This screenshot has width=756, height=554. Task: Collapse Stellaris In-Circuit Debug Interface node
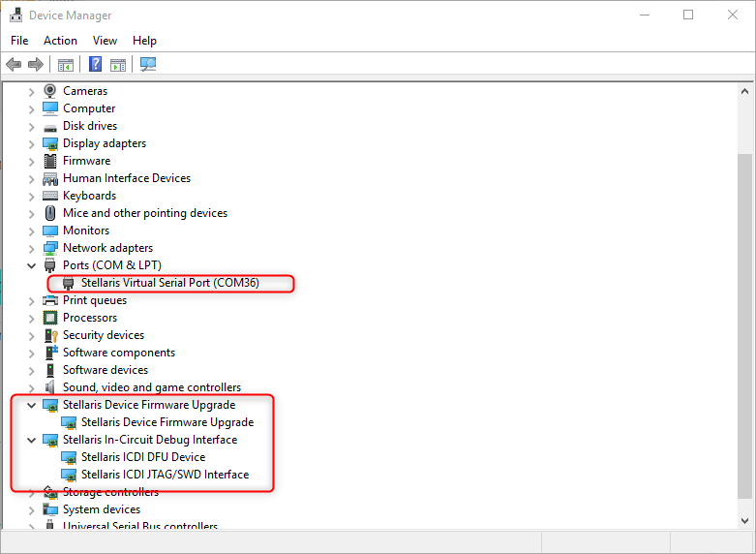(x=31, y=440)
